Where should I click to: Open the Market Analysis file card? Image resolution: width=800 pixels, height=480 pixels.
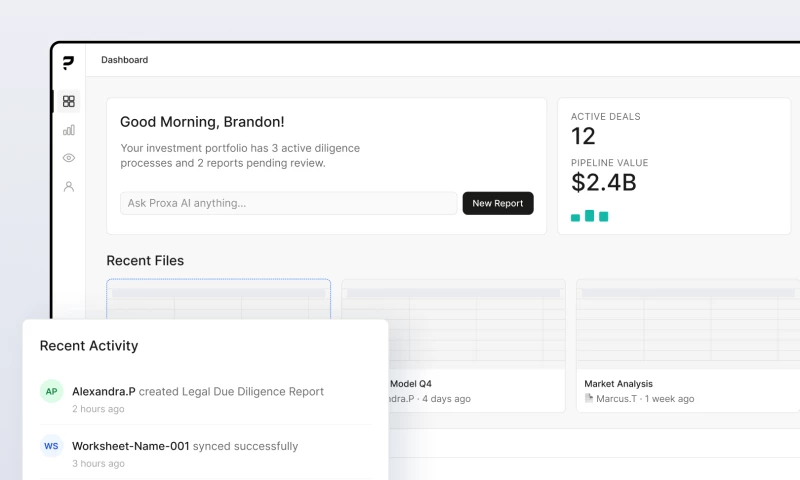pos(688,345)
